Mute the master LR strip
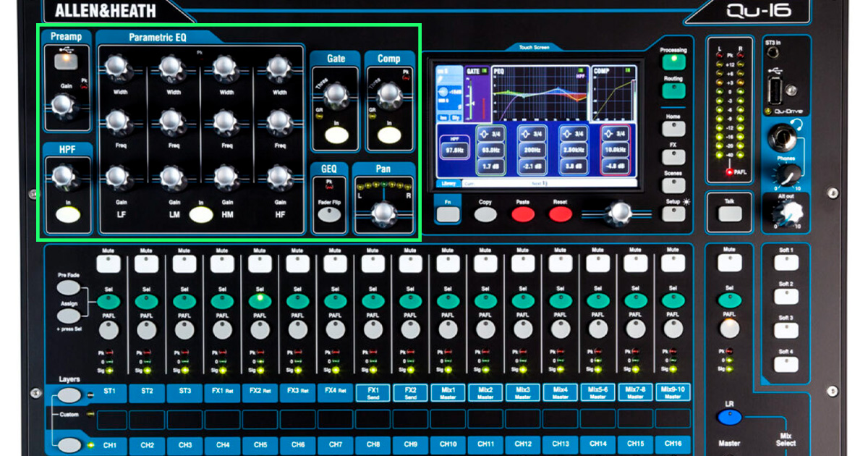Image resolution: width=868 pixels, height=456 pixels. 730,263
